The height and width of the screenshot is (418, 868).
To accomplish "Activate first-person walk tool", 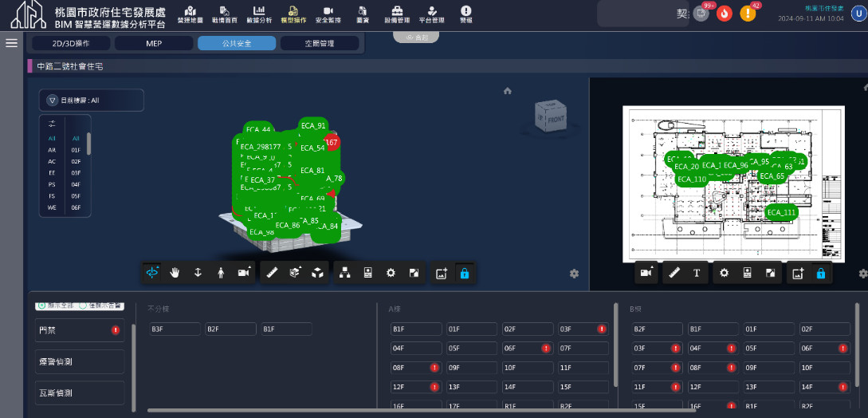I will [221, 273].
